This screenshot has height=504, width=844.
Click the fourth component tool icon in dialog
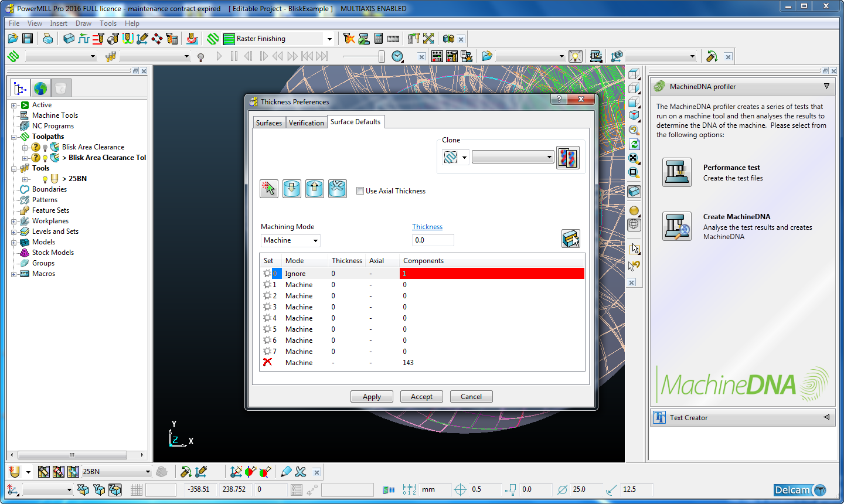[338, 189]
